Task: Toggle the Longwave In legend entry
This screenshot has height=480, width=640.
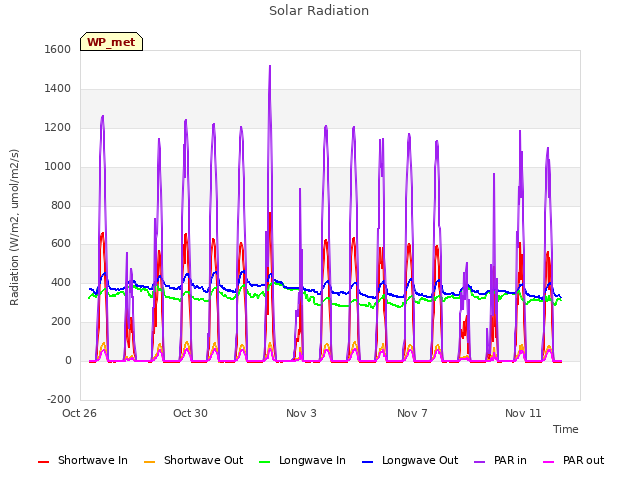Action: [x=302, y=460]
